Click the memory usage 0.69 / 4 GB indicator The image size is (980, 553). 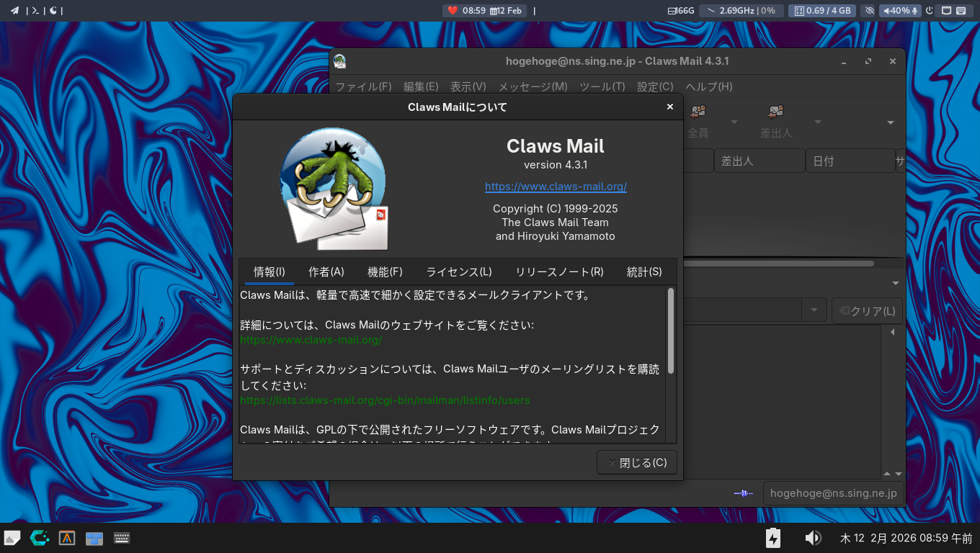823,11
